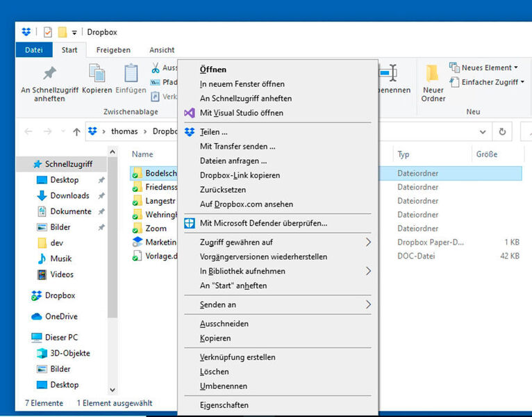
Task: Click the scissors Ausschneiden icon in ribbon
Action: (x=156, y=68)
